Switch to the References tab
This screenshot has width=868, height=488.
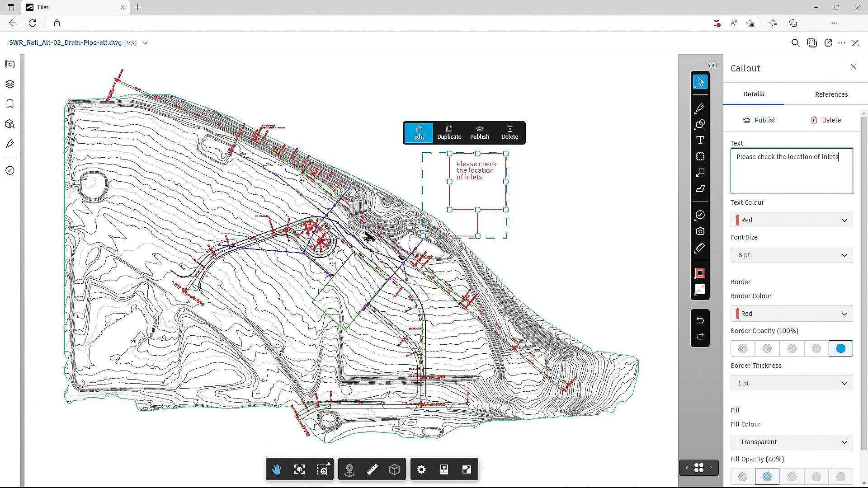coord(831,94)
